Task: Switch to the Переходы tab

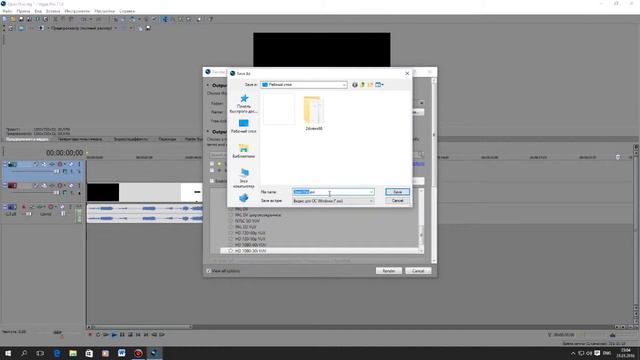Action: click(167, 139)
